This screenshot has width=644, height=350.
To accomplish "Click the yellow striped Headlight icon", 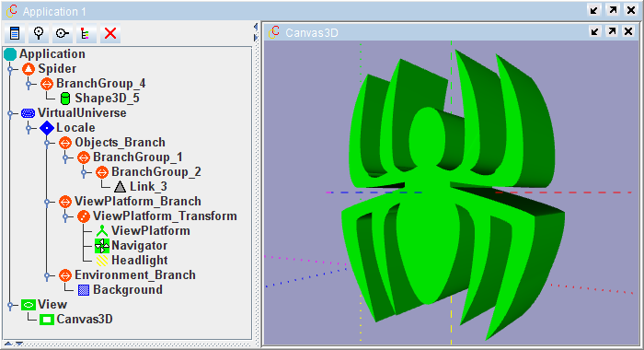I will click(x=102, y=261).
